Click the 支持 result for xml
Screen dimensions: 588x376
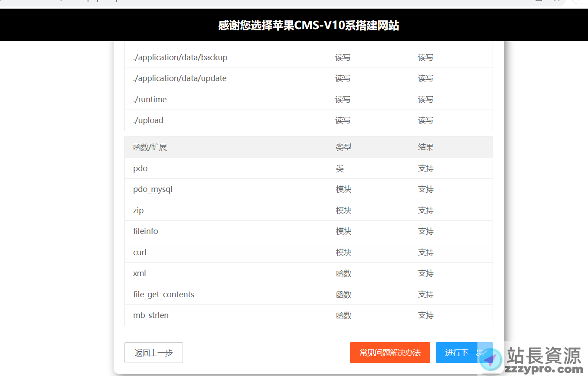point(426,273)
